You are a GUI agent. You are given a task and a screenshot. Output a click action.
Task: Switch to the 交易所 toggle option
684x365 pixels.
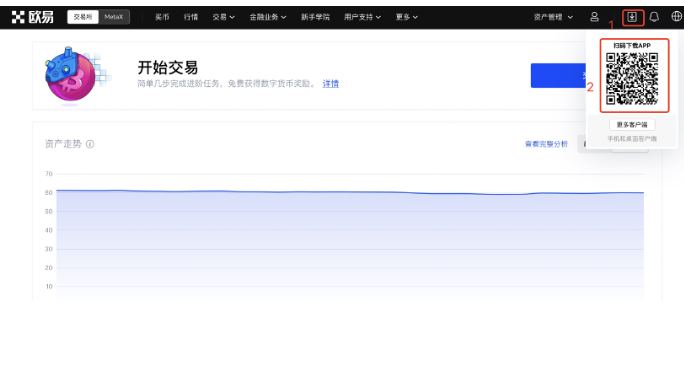[83, 17]
